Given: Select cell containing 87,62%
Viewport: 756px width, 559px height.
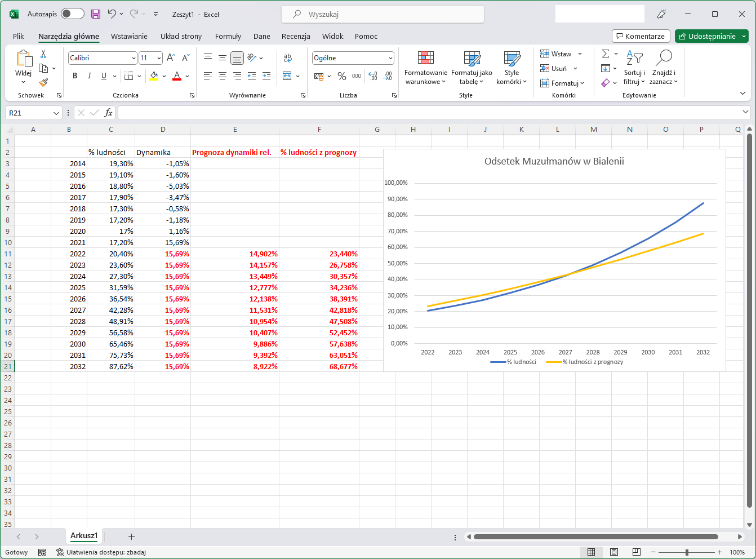Looking at the screenshot, I should click(x=111, y=366).
